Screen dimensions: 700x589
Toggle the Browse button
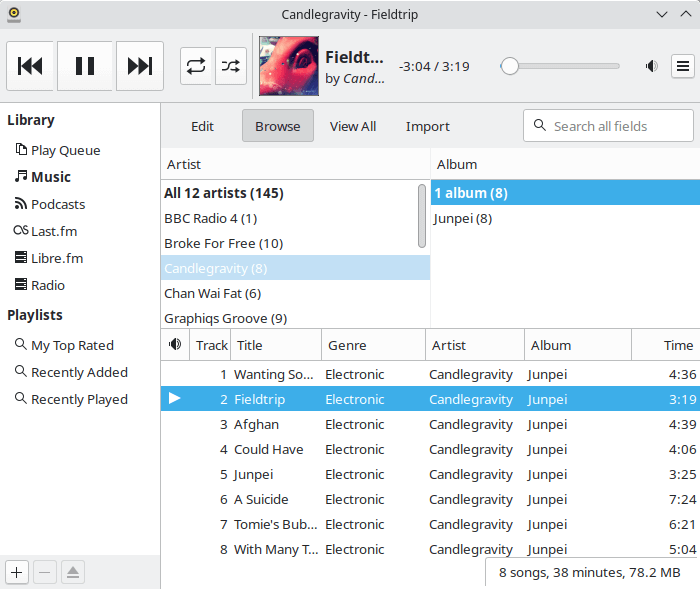coord(278,126)
